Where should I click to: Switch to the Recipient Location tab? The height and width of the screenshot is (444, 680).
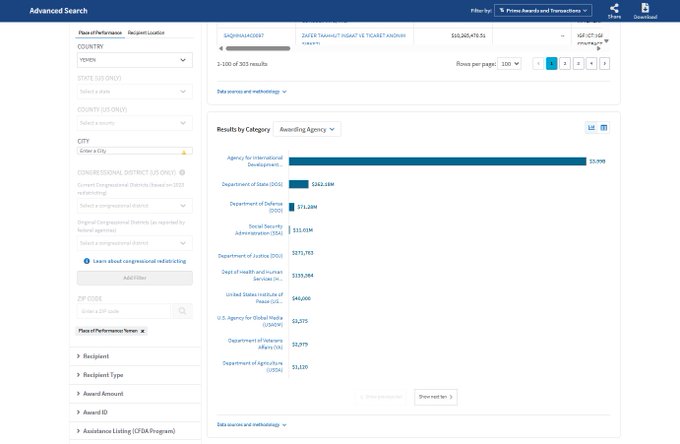146,33
